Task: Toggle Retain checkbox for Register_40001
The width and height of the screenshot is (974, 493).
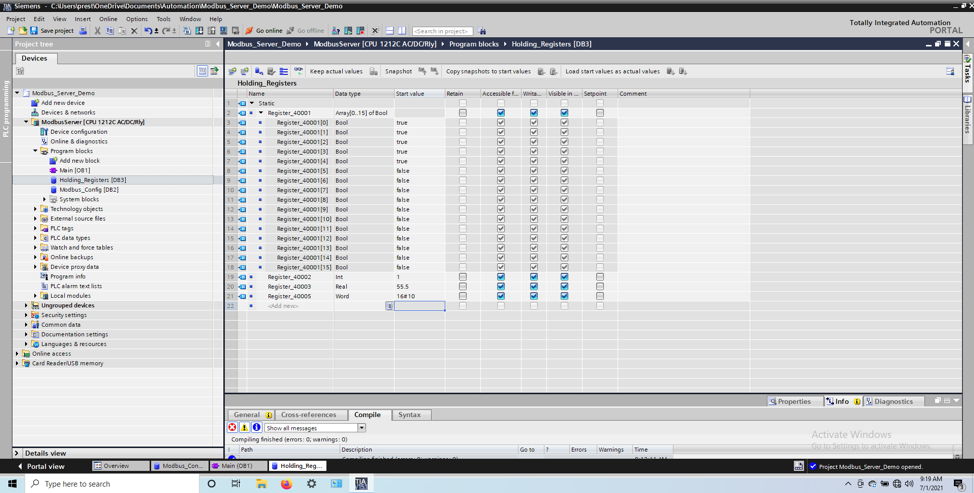Action: (x=463, y=113)
